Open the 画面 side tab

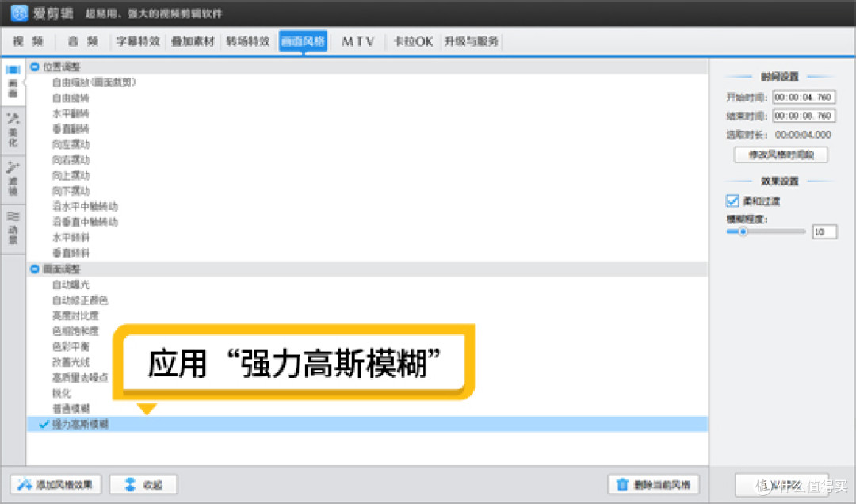13,82
